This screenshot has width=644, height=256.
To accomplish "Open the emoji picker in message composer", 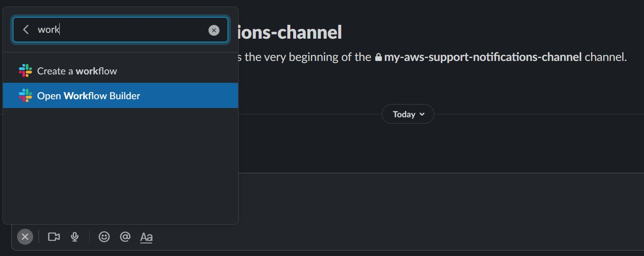I will coord(104,237).
